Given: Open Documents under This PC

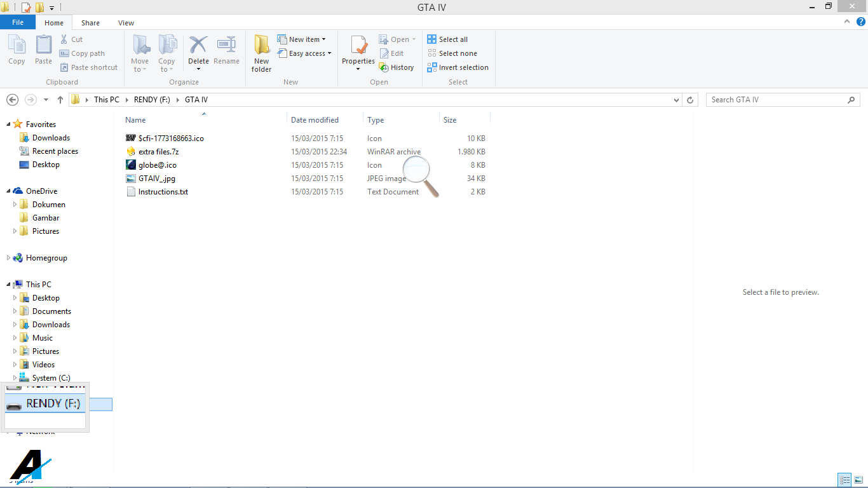Looking at the screenshot, I should coord(51,311).
